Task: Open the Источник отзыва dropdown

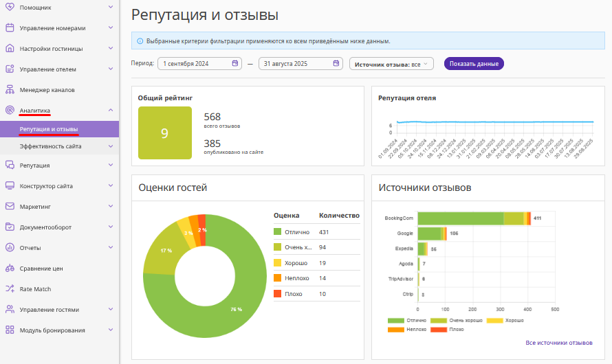Action: click(x=391, y=64)
